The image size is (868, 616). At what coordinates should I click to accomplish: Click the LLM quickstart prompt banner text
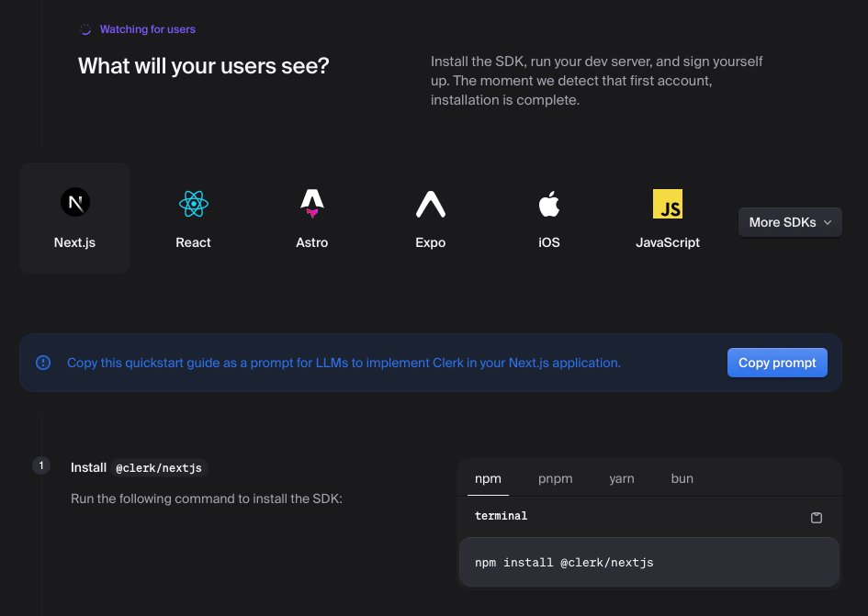pos(344,363)
